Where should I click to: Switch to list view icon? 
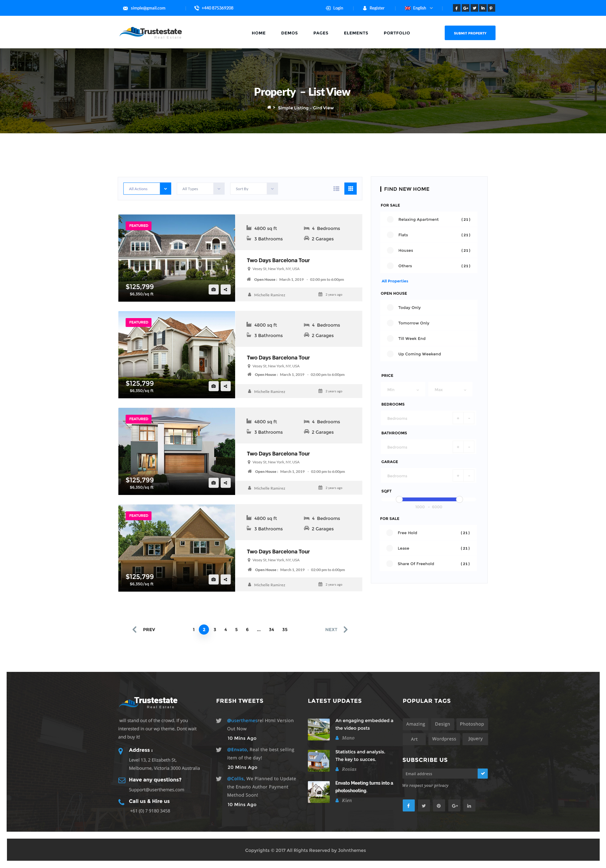coord(336,189)
